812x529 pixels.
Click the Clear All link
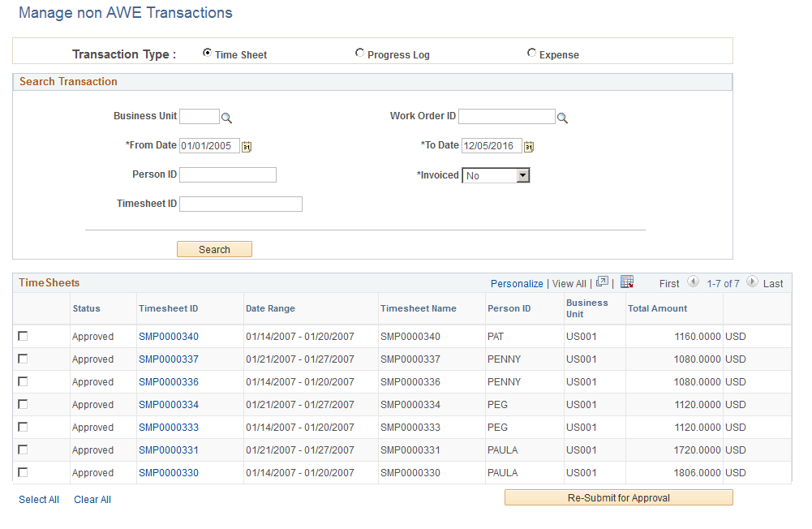point(92,499)
